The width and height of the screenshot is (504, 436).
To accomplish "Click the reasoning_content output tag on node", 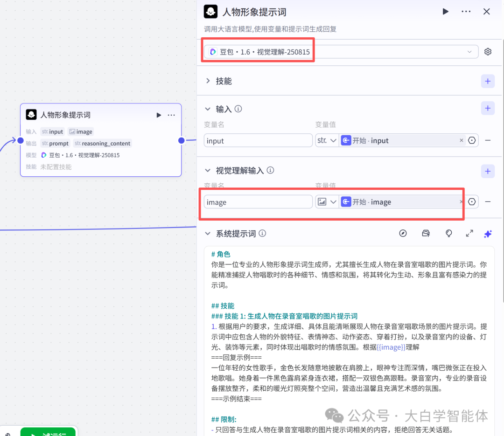I will coord(103,143).
